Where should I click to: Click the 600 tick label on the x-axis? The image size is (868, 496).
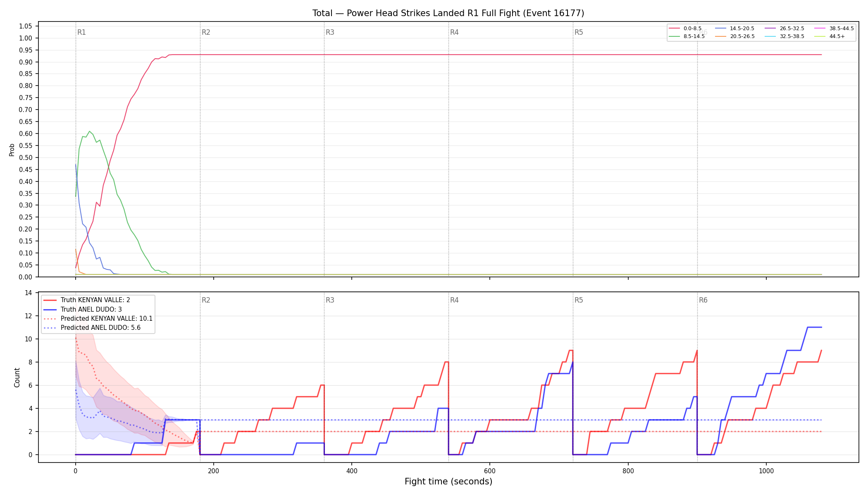(x=490, y=470)
